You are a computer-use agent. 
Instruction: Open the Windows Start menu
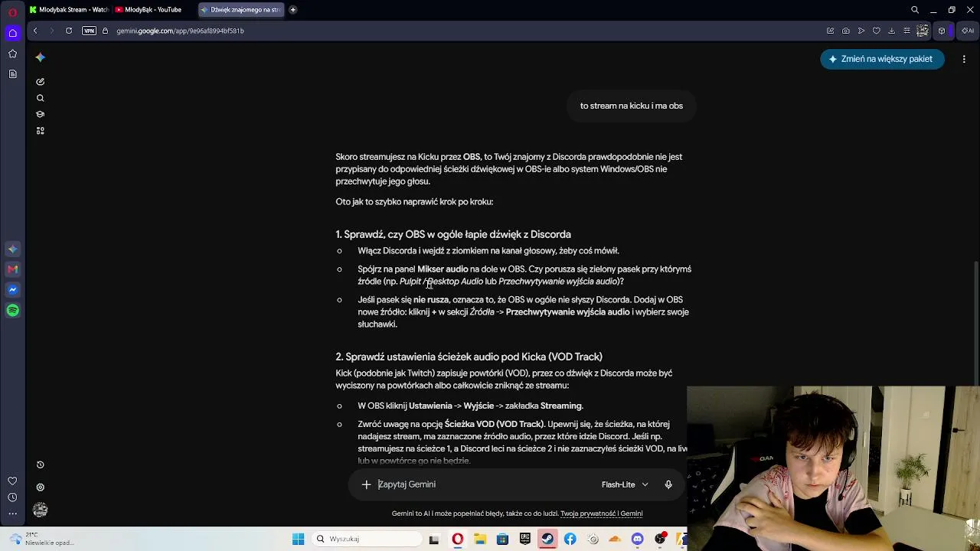pos(298,539)
